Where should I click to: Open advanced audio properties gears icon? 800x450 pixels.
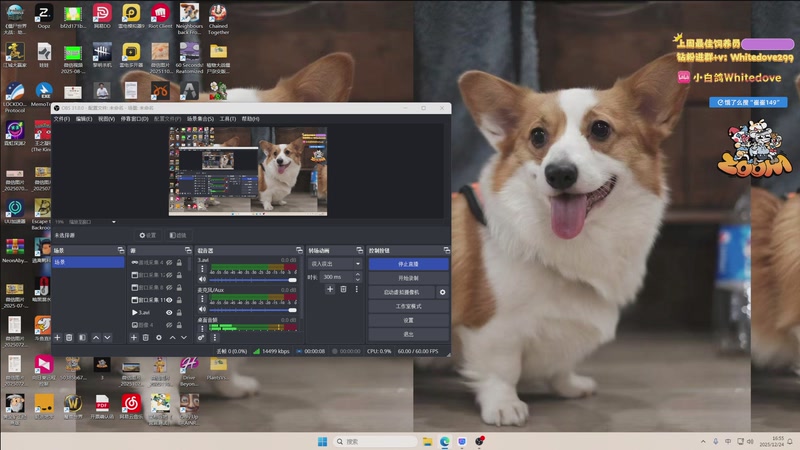pos(202,338)
